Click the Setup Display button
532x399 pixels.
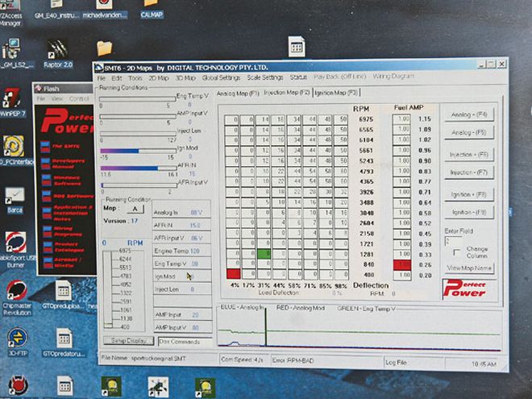pyautogui.click(x=128, y=340)
